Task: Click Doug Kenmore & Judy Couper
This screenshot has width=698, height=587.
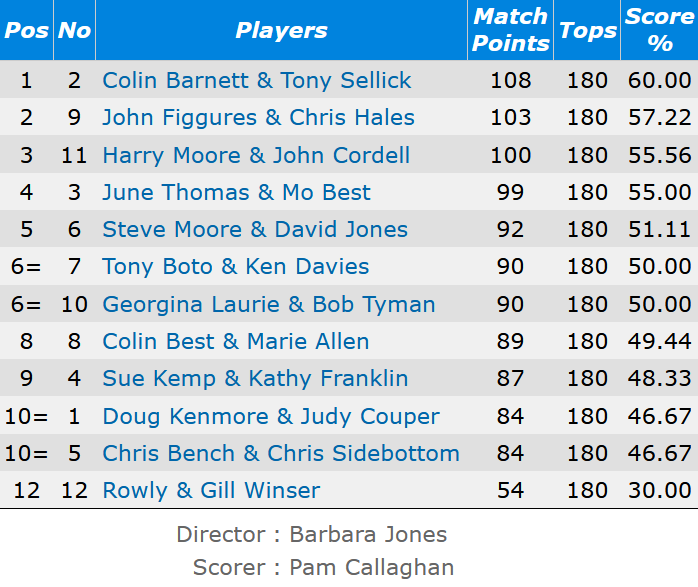Action: click(271, 416)
